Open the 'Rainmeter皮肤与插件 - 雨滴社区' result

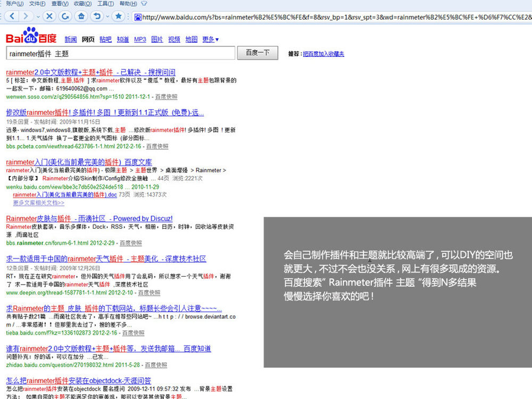click(x=89, y=218)
